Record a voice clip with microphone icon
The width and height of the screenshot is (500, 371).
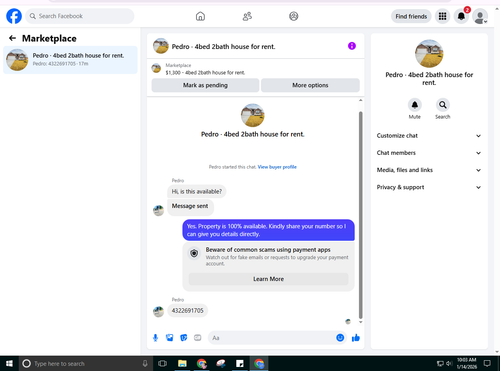tap(155, 338)
